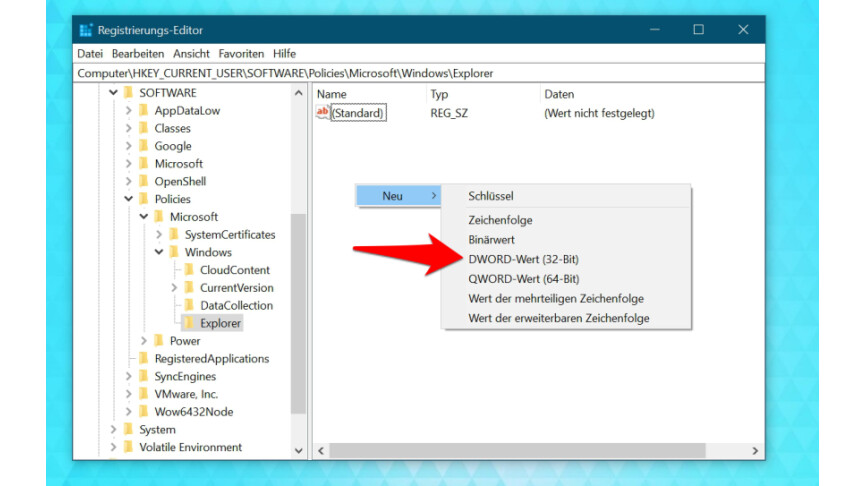Click the REG_SZ type cell
This screenshot has width=864, height=486.
pos(449,113)
